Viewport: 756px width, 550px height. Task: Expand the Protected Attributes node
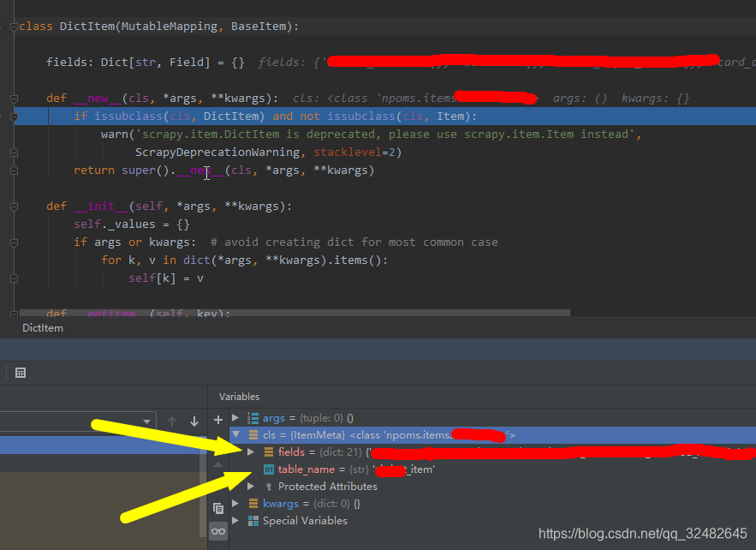click(x=251, y=486)
